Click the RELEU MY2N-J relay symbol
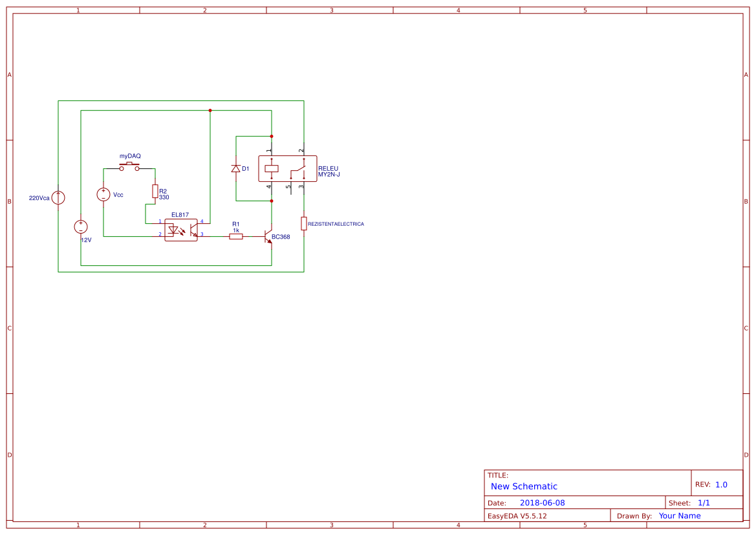 coord(286,169)
